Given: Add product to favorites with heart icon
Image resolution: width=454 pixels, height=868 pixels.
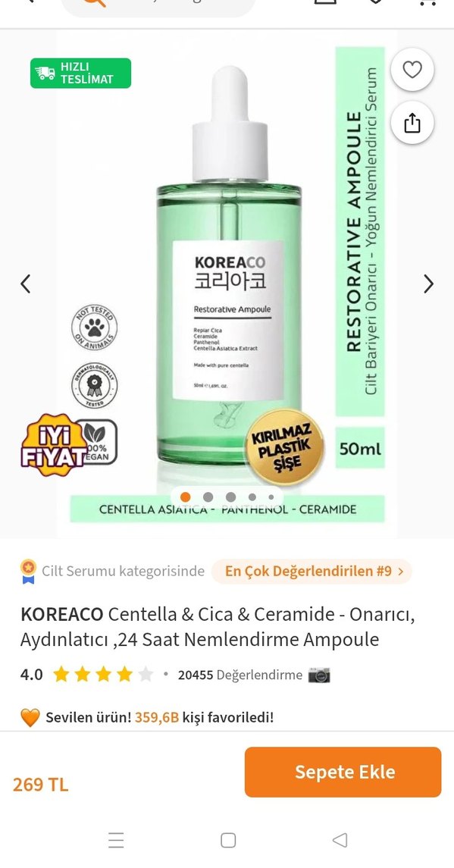Looking at the screenshot, I should coord(412,71).
